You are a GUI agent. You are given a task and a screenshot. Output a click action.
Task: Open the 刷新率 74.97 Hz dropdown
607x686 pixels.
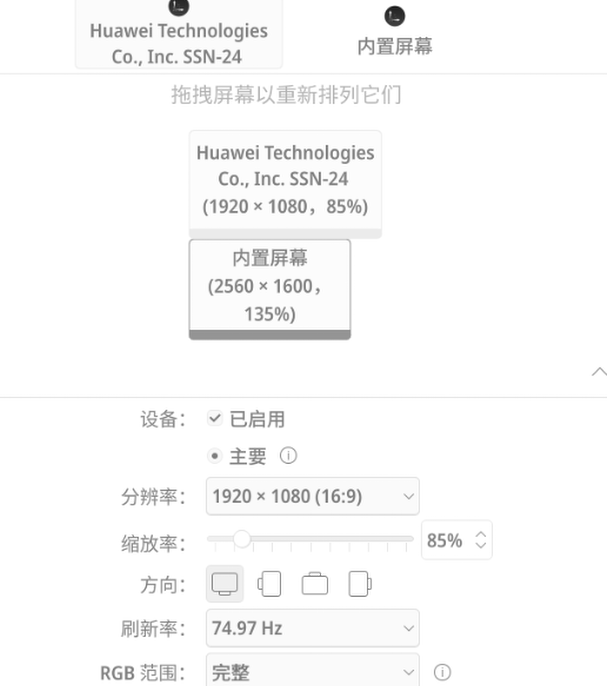(313, 628)
